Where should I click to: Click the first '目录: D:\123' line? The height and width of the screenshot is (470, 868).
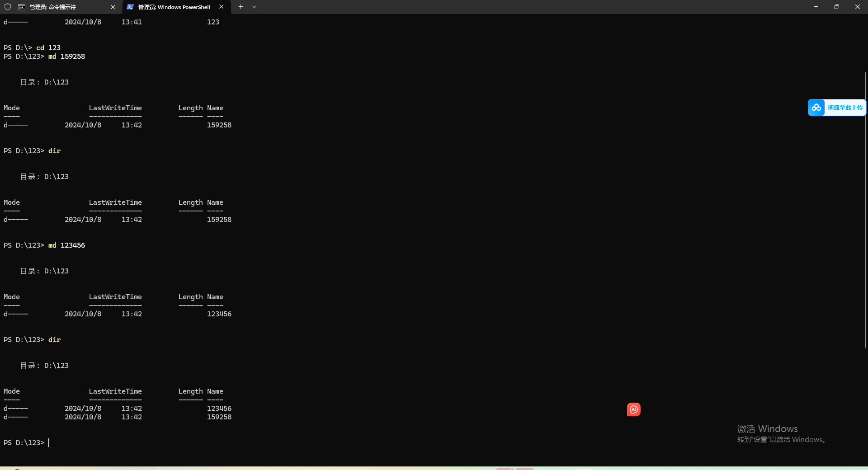coord(44,82)
